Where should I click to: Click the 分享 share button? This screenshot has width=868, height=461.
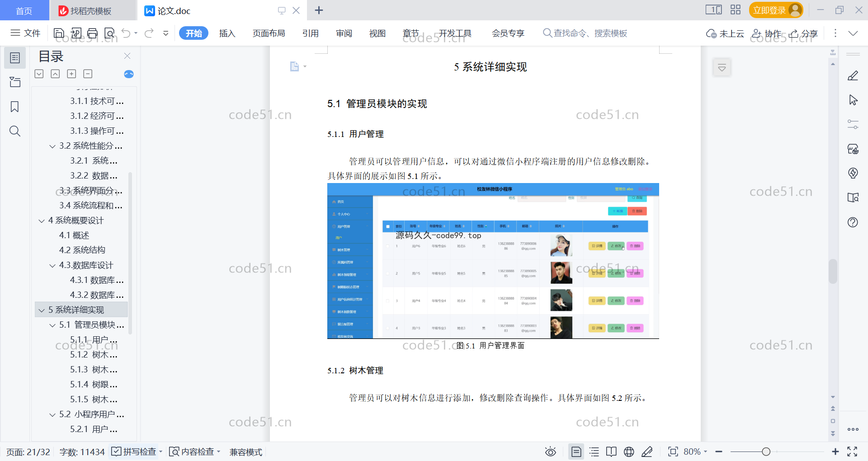(803, 33)
